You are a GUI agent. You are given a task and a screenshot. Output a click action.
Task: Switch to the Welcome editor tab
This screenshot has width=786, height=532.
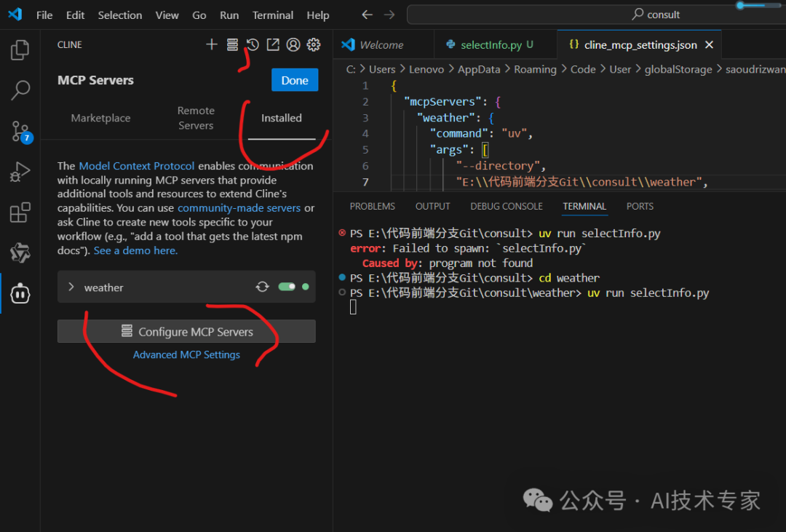pos(384,45)
